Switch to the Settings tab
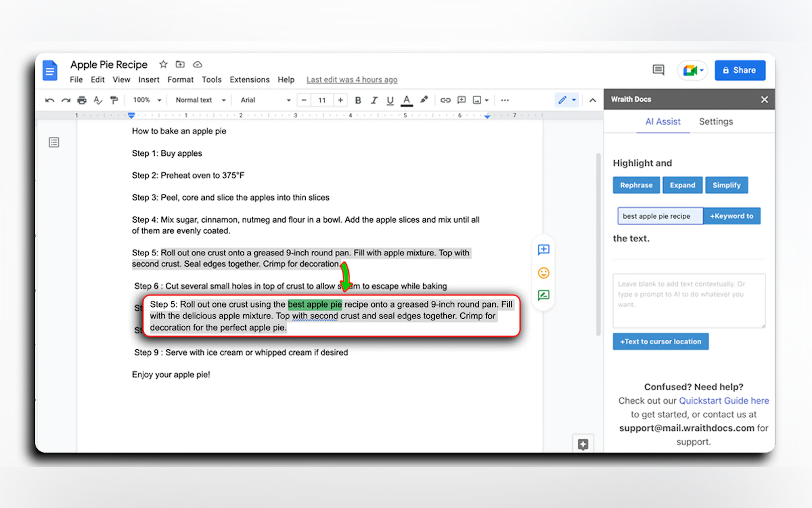Image resolution: width=812 pixels, height=508 pixels. click(x=716, y=122)
